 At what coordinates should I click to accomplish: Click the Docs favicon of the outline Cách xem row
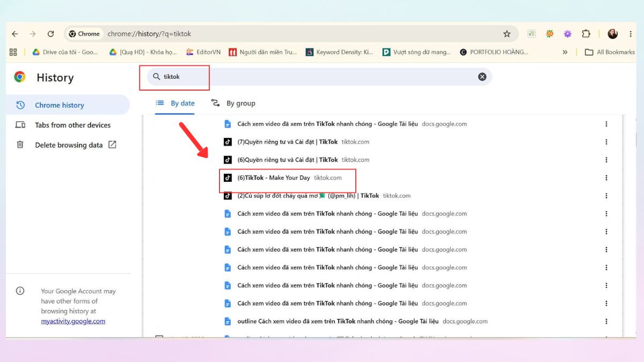228,321
